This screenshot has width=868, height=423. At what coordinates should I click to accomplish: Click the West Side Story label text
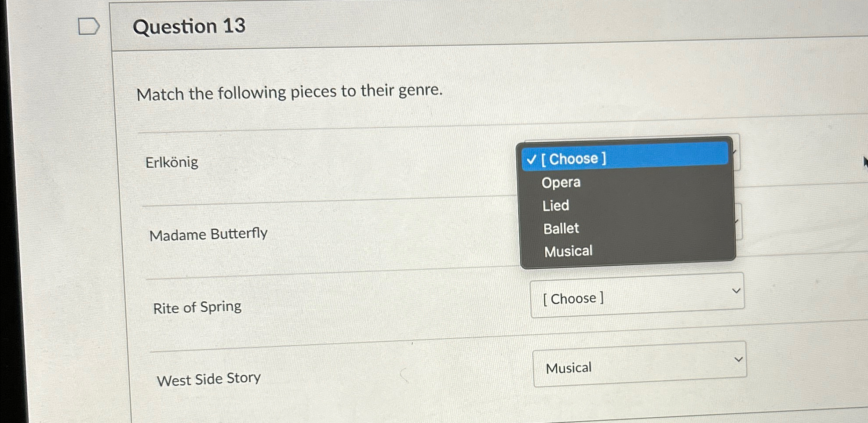click(x=208, y=378)
